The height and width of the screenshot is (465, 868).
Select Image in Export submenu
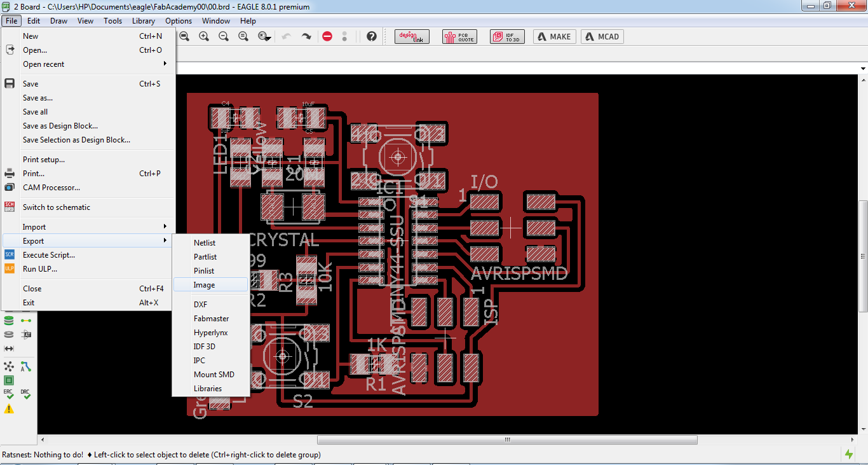click(x=211, y=285)
